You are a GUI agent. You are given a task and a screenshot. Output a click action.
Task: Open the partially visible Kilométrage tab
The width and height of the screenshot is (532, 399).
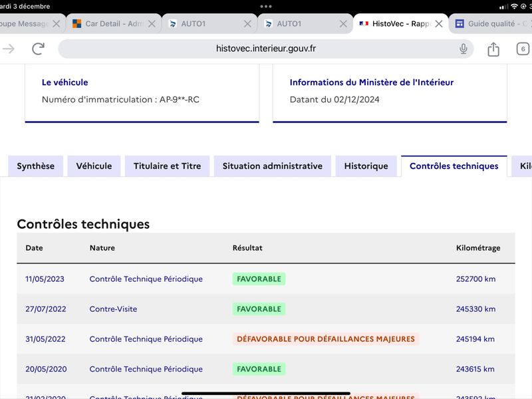pos(523,166)
